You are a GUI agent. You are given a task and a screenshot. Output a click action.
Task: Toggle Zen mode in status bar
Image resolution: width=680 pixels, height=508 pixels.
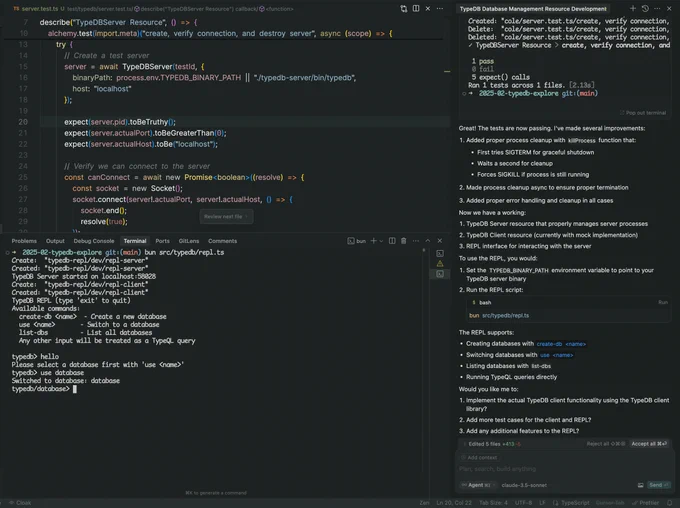click(x=424, y=503)
